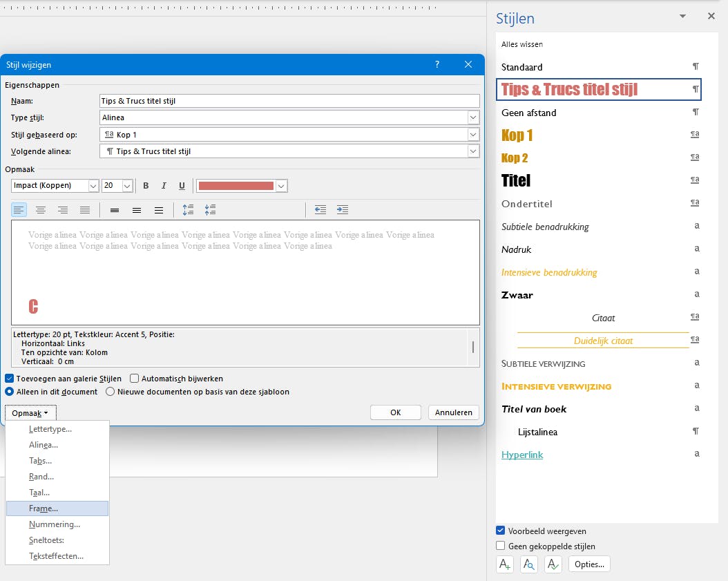Toggle Voorbeeld weergeven checkbox
The height and width of the screenshot is (581, 728).
[501, 531]
